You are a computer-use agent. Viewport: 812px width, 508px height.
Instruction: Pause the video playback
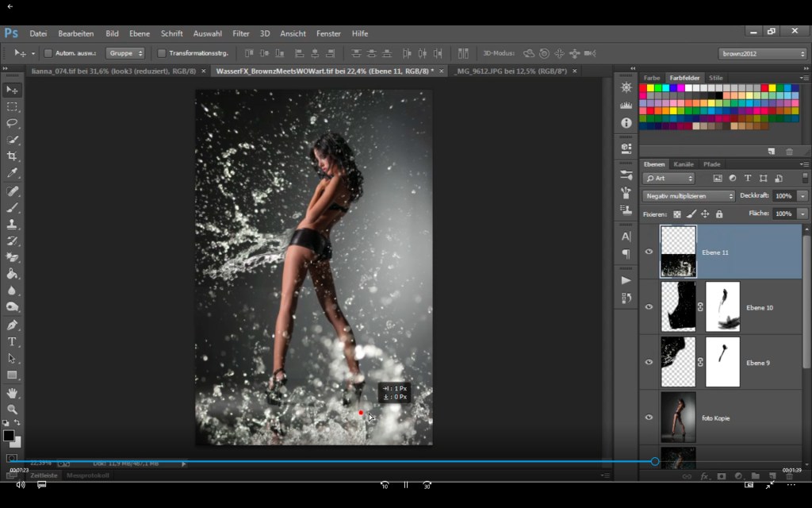coord(406,484)
